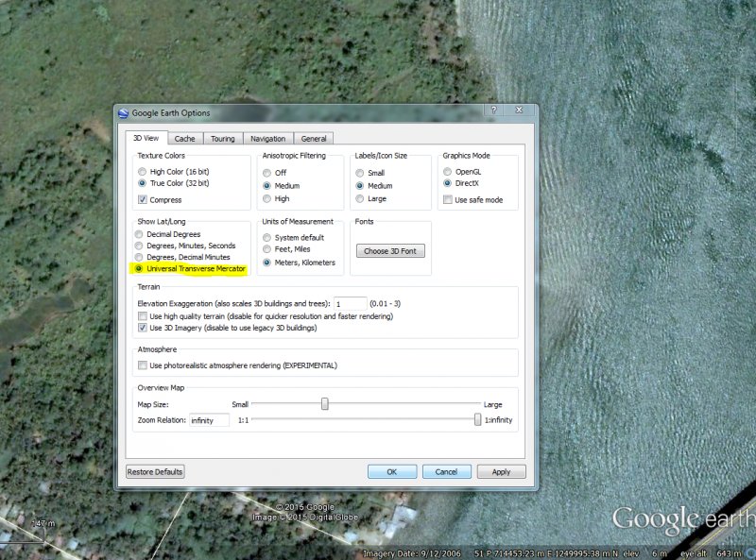The width and height of the screenshot is (756, 560).
Task: Close the Google Earth Options dialog
Action: coord(519,110)
